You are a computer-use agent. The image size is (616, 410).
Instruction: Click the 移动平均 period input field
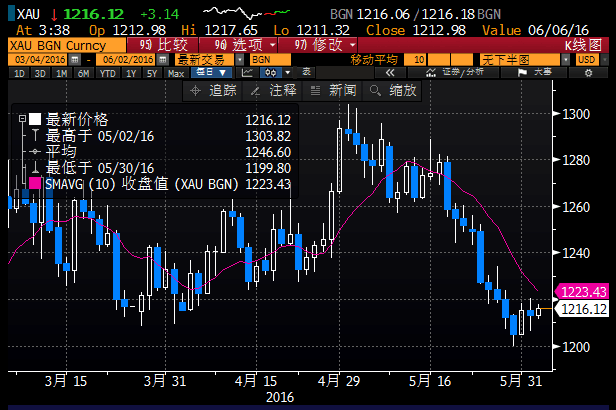(x=418, y=59)
